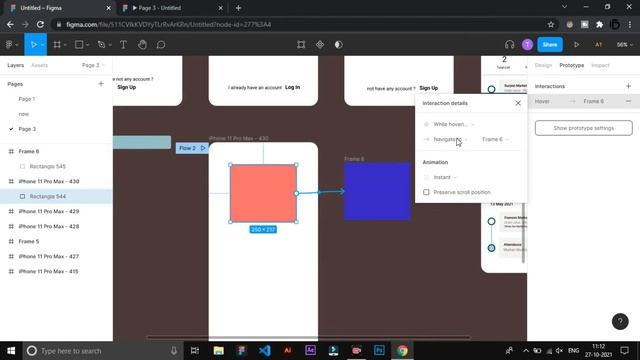Screen dimensions: 640x360
Task: Switch to the Inspect tab
Action: (600, 65)
